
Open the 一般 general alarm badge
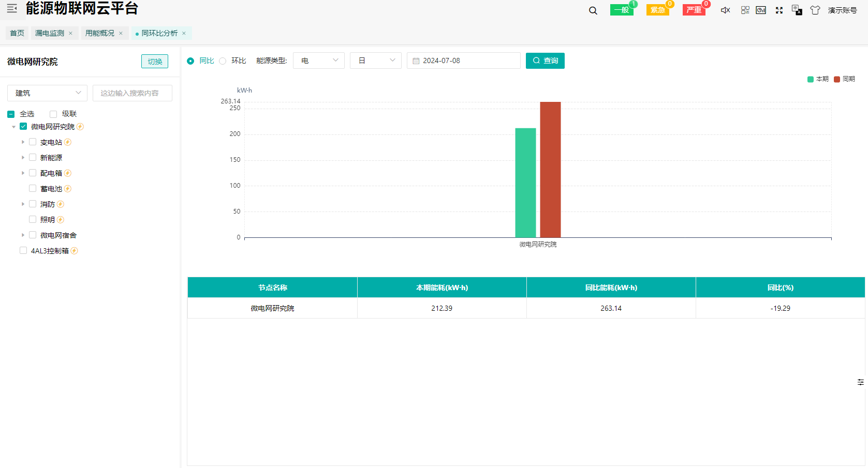(622, 10)
